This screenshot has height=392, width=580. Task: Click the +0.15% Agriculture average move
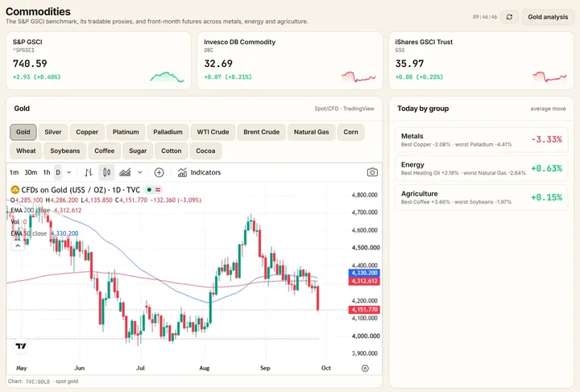(547, 197)
